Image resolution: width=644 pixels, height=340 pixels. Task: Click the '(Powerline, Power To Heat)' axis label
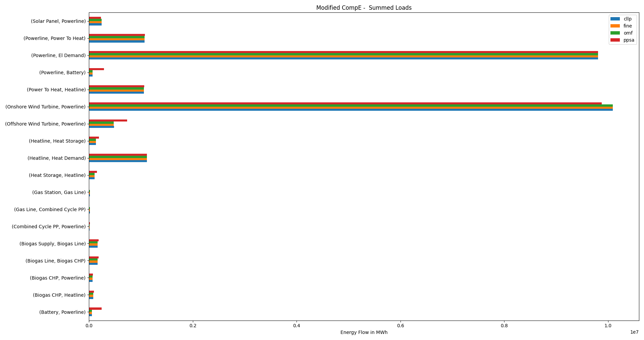pyautogui.click(x=55, y=38)
